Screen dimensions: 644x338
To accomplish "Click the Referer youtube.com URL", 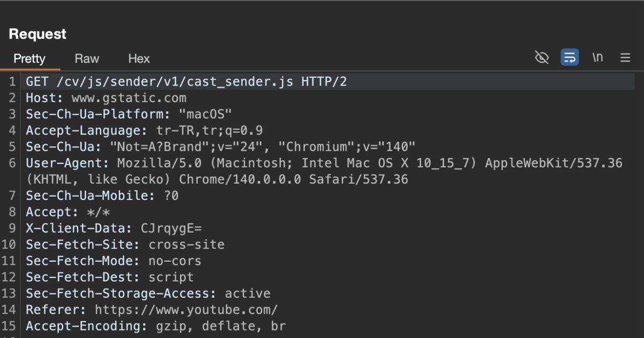I will (x=186, y=310).
